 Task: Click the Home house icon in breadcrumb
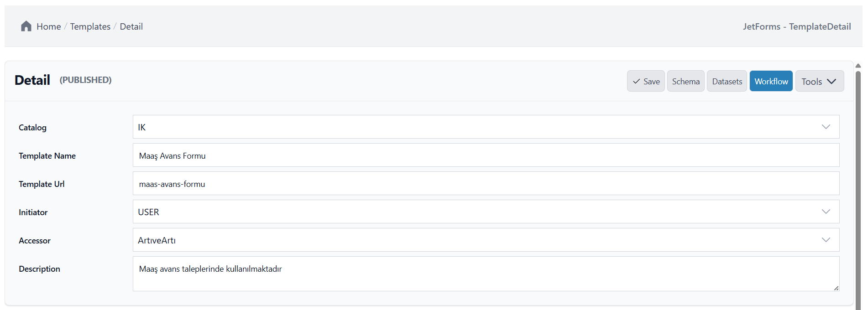pos(26,26)
